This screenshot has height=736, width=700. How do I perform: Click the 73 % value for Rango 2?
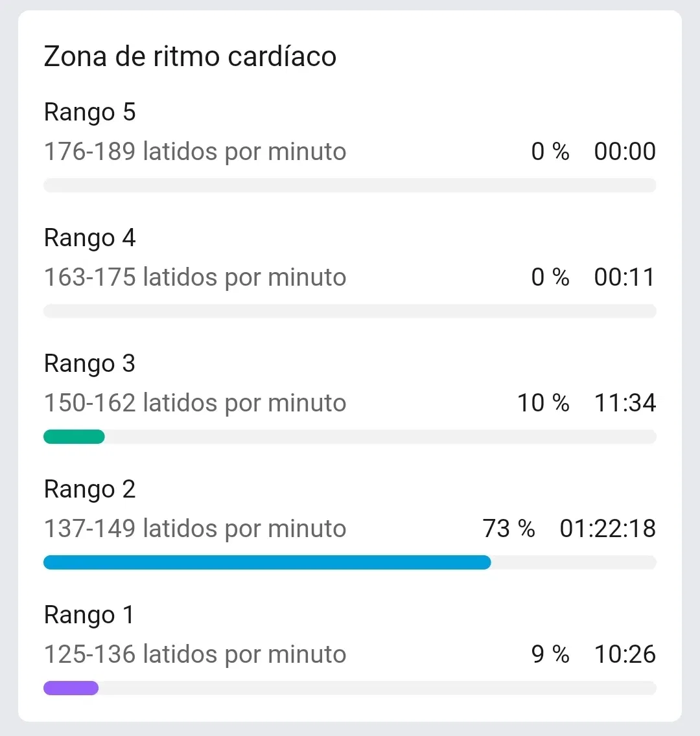[x=509, y=529]
